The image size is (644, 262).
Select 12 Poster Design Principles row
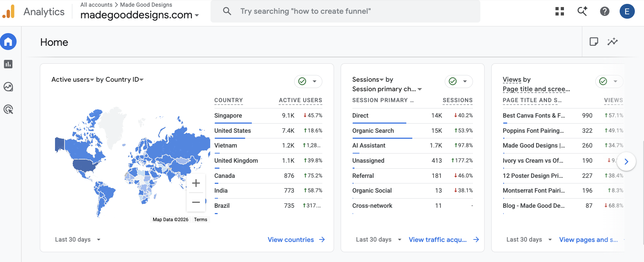563,176
